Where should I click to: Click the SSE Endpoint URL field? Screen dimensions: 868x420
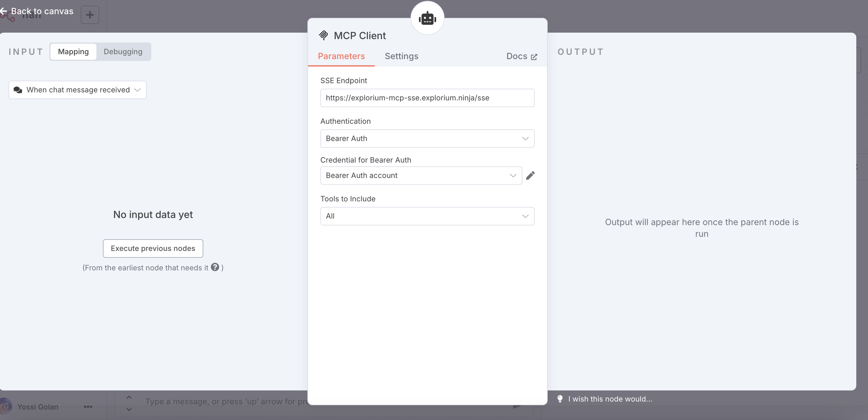click(427, 98)
